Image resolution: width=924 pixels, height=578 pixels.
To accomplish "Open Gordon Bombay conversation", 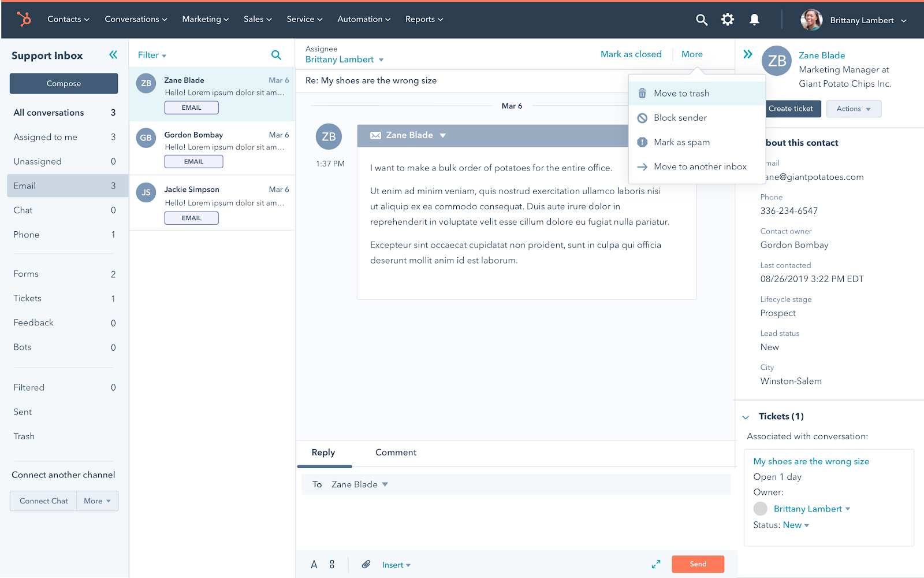I will 212,149.
